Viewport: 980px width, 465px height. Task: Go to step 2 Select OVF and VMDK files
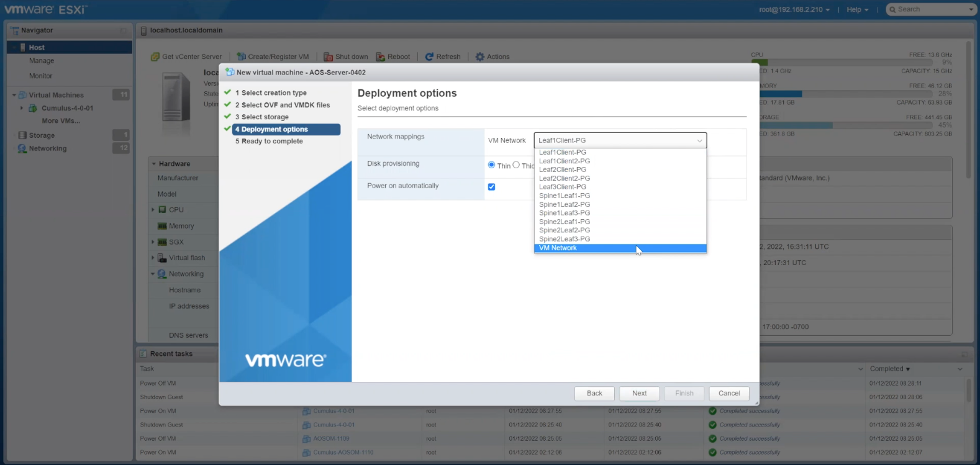[x=283, y=105]
